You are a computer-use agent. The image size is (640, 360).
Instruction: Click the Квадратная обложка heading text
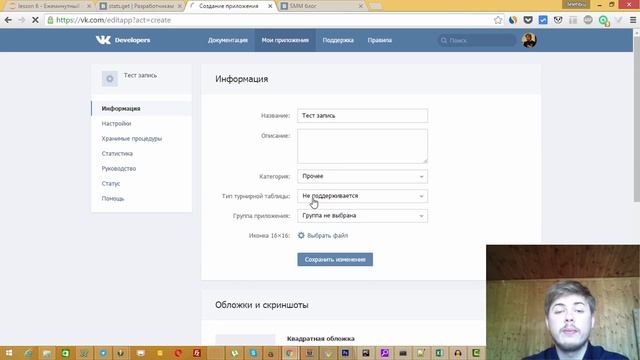pos(320,338)
